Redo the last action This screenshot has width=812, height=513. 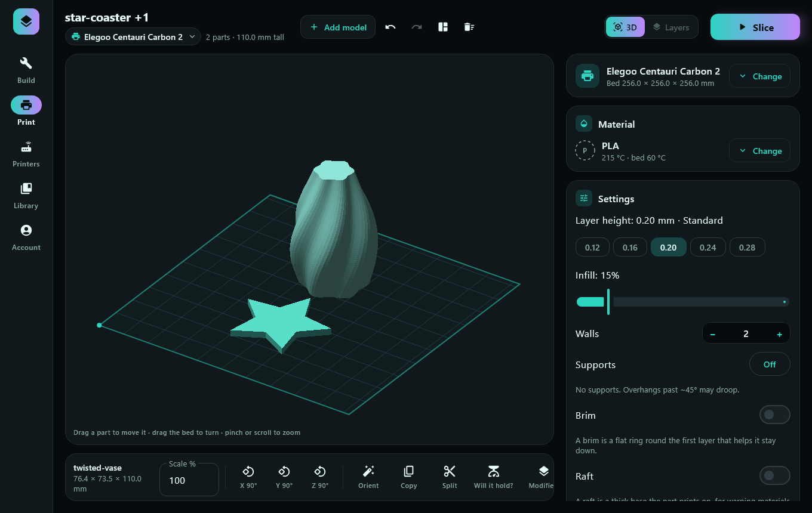click(x=417, y=27)
